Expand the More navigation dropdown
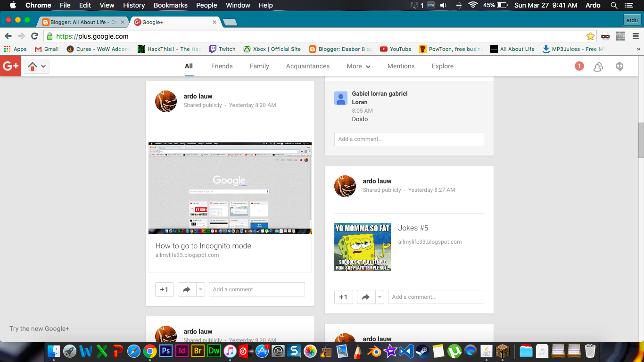Viewport: 644px width, 362px height. click(358, 66)
